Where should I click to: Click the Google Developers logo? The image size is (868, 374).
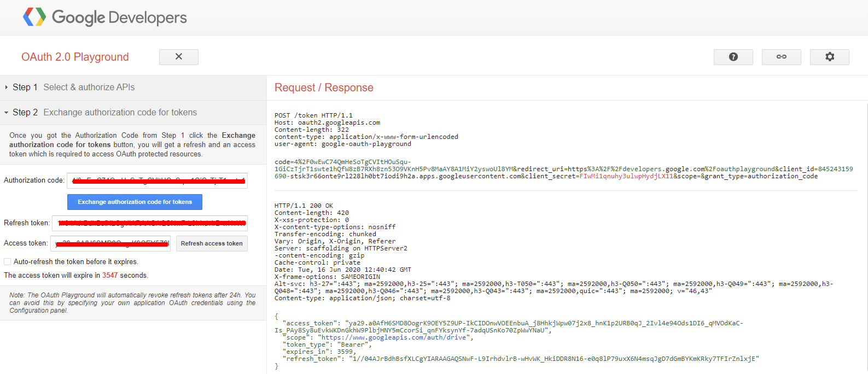point(34,17)
